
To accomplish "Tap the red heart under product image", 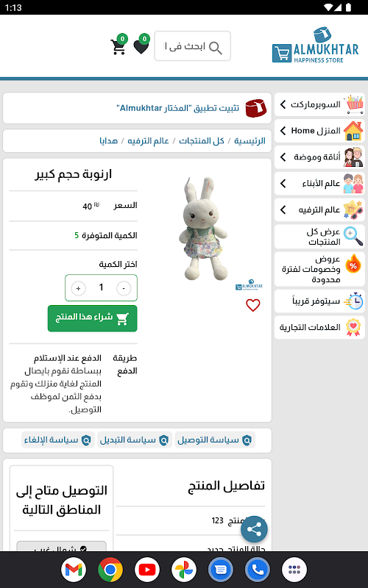I will point(253,305).
